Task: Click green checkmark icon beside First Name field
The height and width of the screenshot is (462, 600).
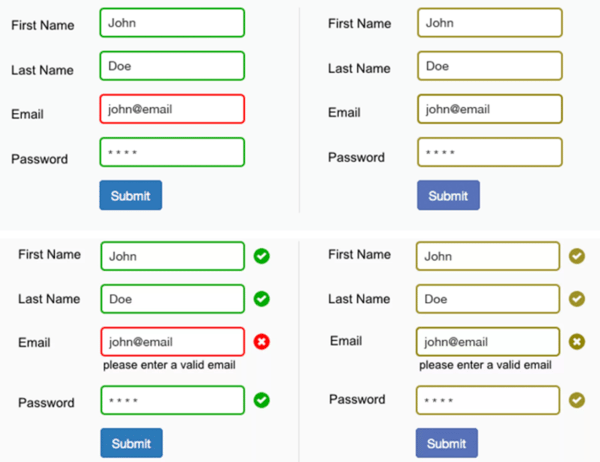Action: pos(262,256)
